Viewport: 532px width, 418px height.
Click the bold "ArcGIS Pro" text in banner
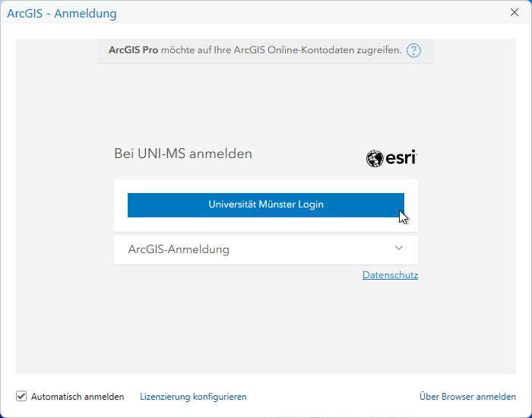tap(133, 51)
